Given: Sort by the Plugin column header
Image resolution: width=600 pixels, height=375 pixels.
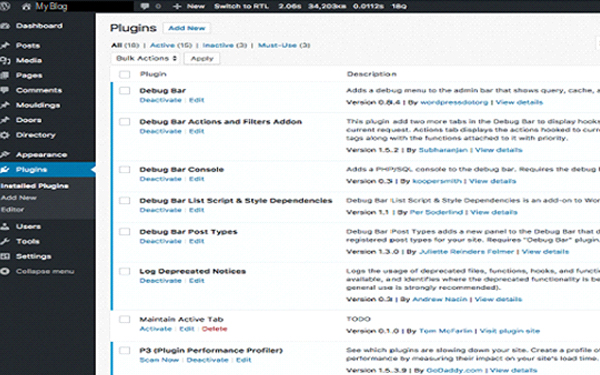Looking at the screenshot, I should [153, 74].
